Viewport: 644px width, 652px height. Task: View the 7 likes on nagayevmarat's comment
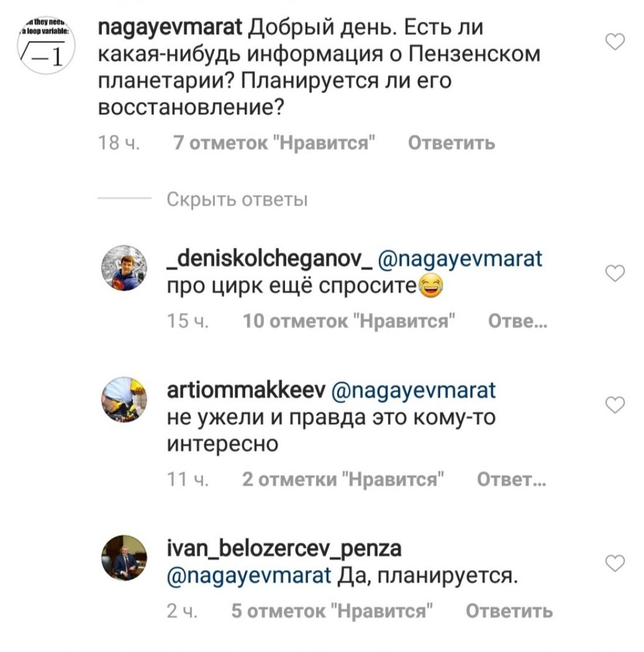pos(274,143)
